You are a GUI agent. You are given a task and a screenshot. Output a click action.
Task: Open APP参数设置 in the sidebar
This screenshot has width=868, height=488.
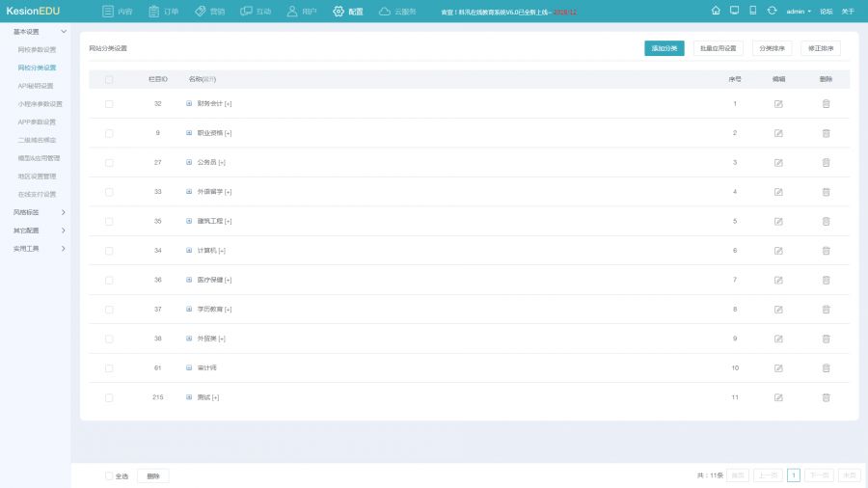37,122
